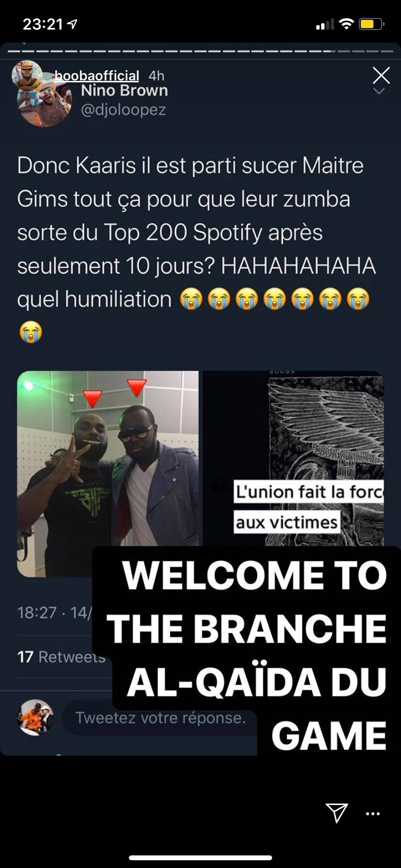
Task: Open the Kaaris and Gims photo
Action: [108, 474]
